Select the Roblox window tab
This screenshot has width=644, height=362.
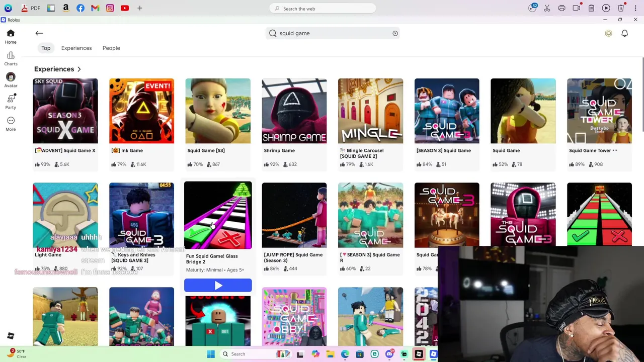(11, 20)
